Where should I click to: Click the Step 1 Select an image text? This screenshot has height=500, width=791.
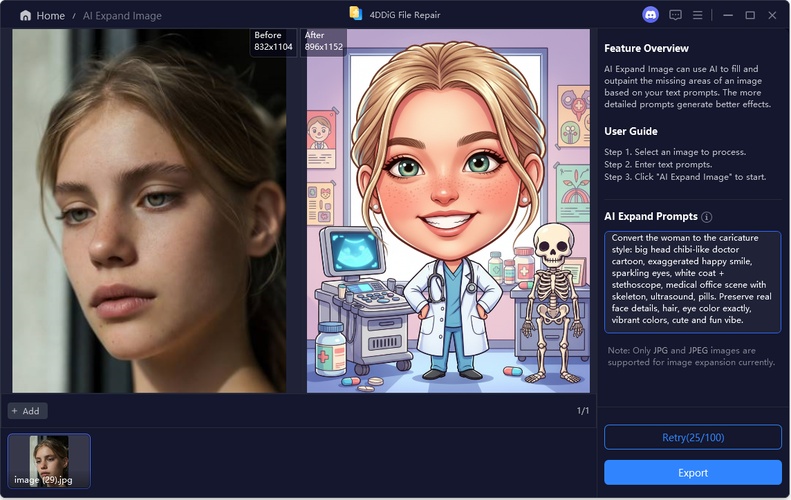(x=675, y=152)
